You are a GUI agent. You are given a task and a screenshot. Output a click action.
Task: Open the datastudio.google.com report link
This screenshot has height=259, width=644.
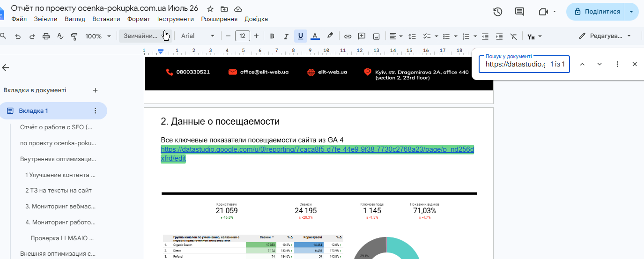(317, 154)
